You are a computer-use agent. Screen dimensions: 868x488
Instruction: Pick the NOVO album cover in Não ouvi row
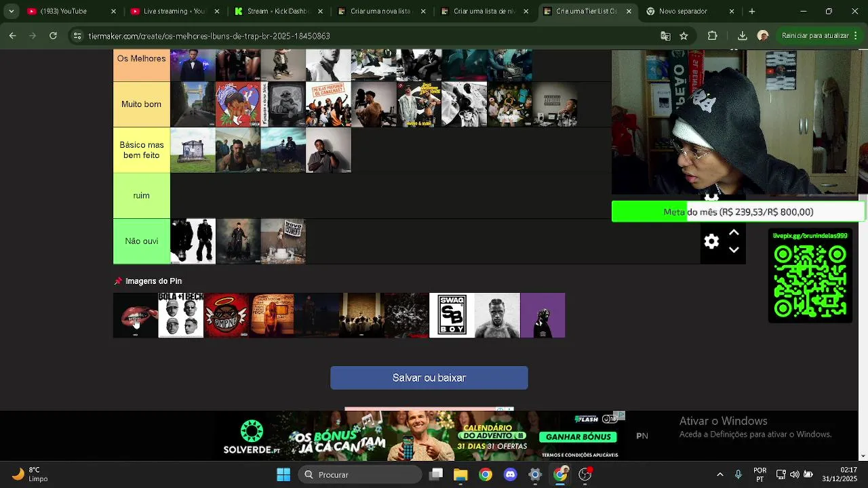[283, 241]
